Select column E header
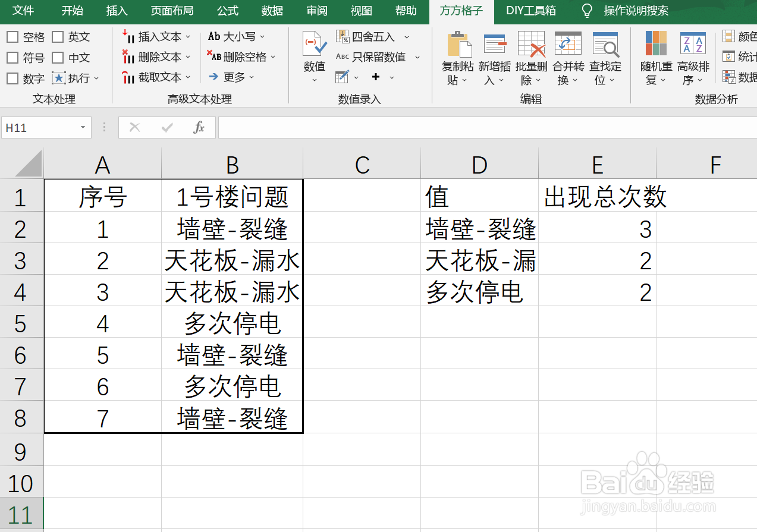Image resolution: width=757 pixels, height=532 pixels. [x=598, y=165]
